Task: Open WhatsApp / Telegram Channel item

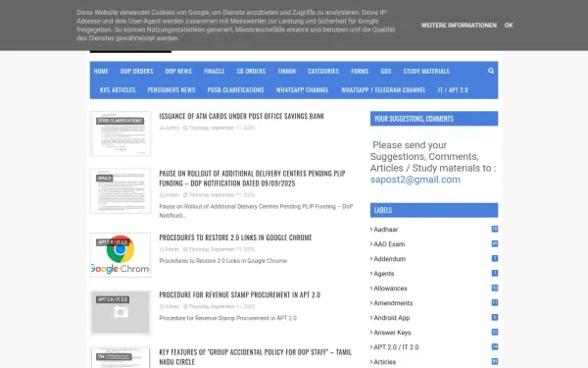Action: click(x=383, y=89)
